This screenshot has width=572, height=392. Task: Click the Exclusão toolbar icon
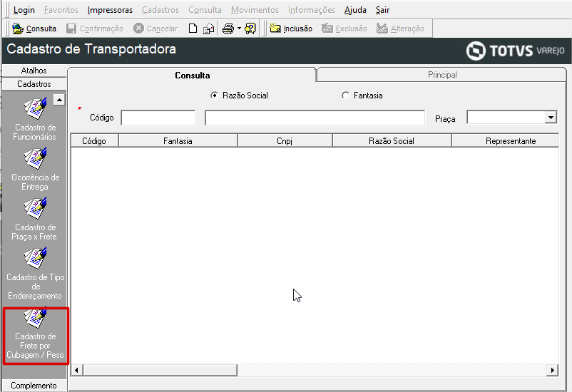coord(327,28)
